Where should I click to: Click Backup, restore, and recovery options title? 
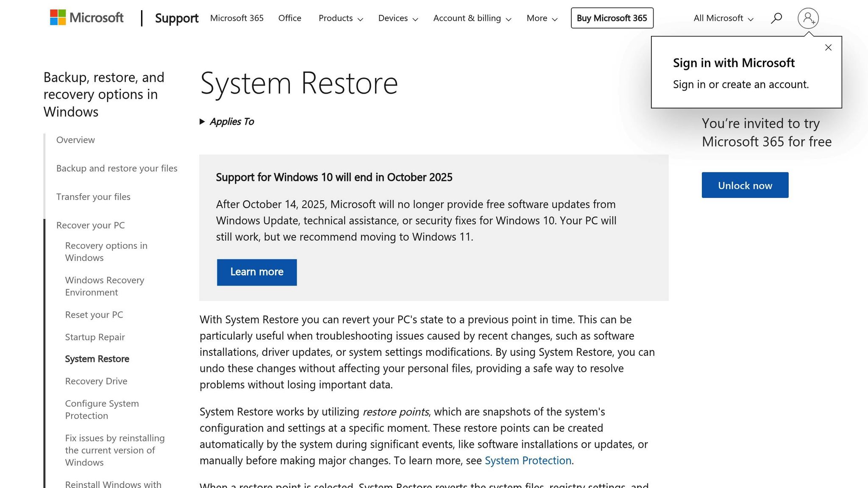coord(104,94)
